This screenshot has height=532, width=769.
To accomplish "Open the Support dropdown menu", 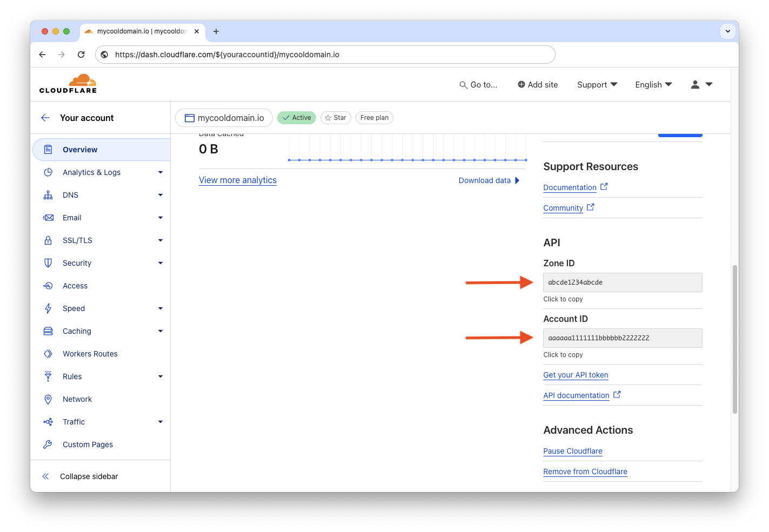I will click(x=597, y=85).
